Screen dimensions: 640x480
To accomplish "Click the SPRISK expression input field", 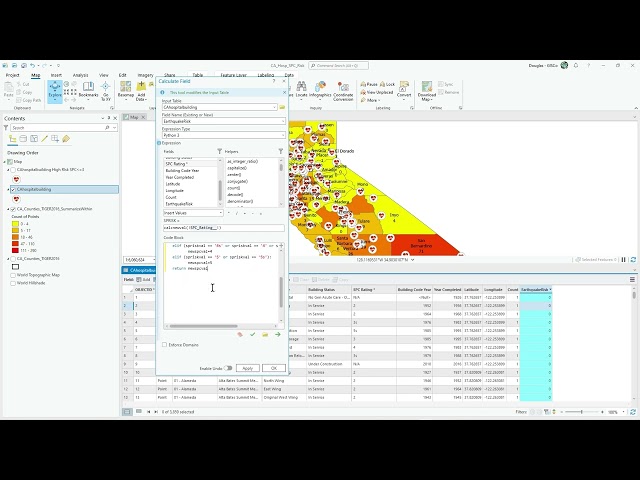I will tap(224, 228).
